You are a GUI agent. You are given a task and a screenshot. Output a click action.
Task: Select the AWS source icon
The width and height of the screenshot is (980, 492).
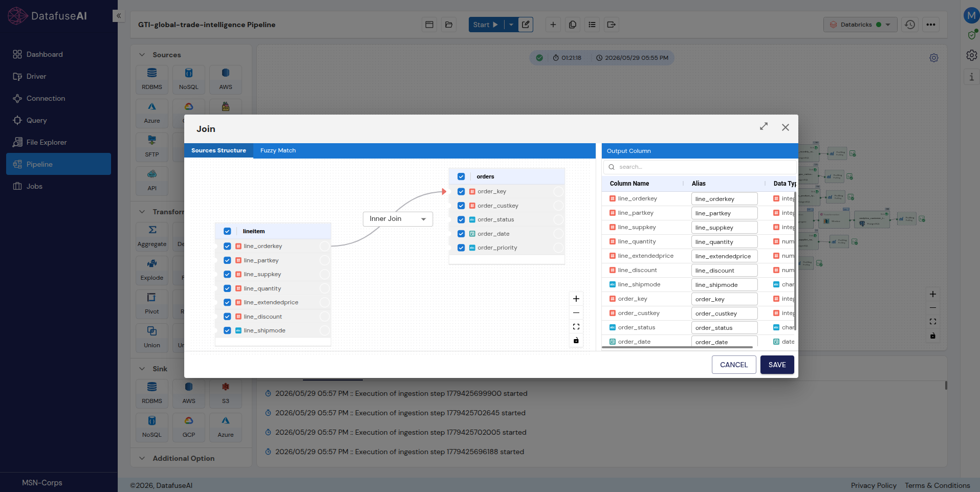[x=226, y=79]
